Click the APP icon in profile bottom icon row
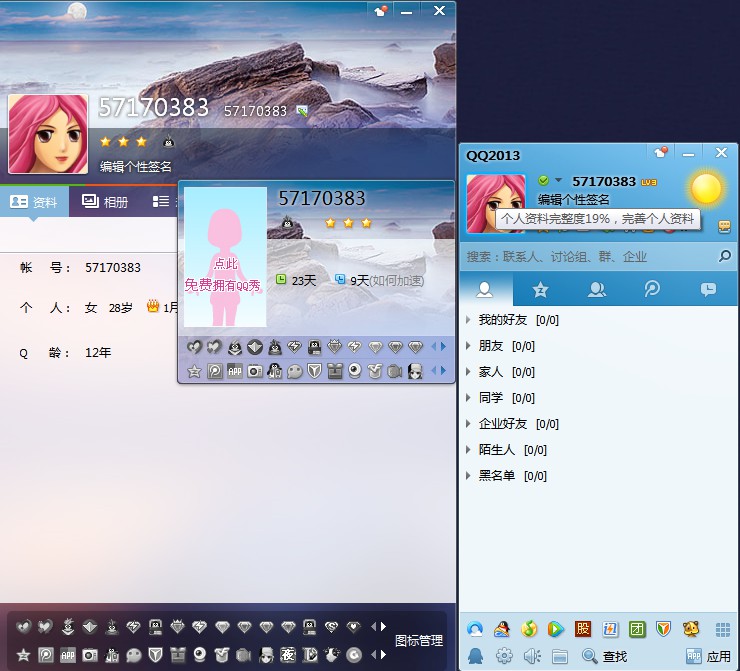This screenshot has height=671, width=740. pos(67,655)
